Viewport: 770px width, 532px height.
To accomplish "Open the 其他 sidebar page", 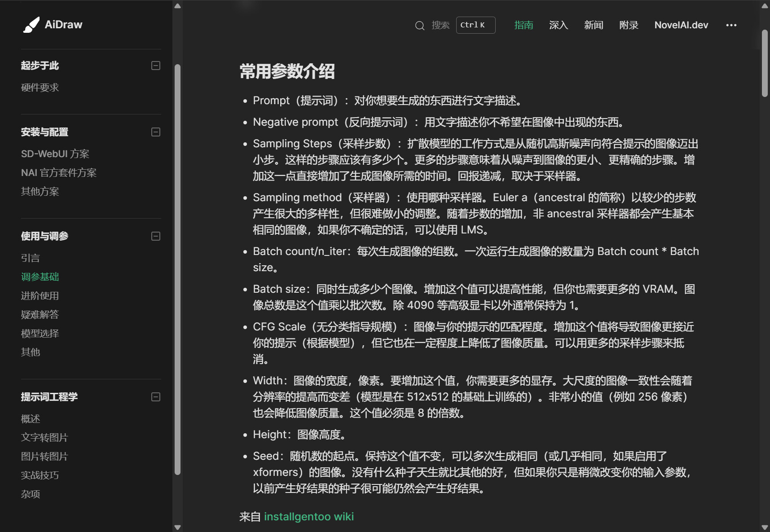I will click(31, 352).
